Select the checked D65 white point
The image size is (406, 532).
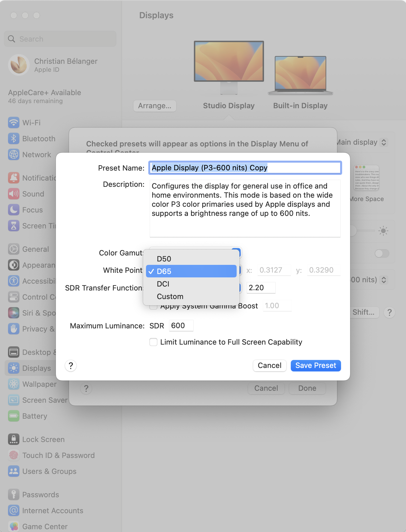click(x=191, y=271)
